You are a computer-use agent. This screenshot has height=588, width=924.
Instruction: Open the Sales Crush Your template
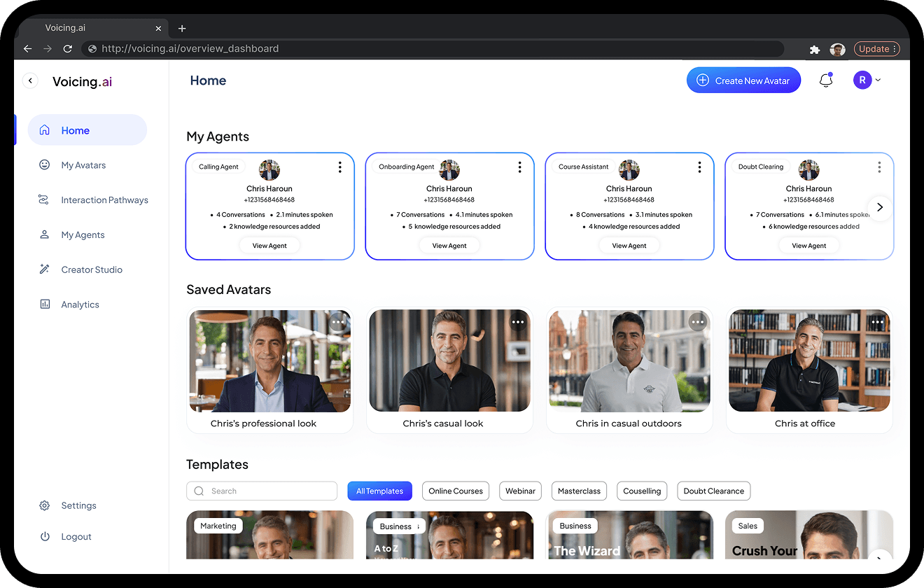[x=809, y=535]
